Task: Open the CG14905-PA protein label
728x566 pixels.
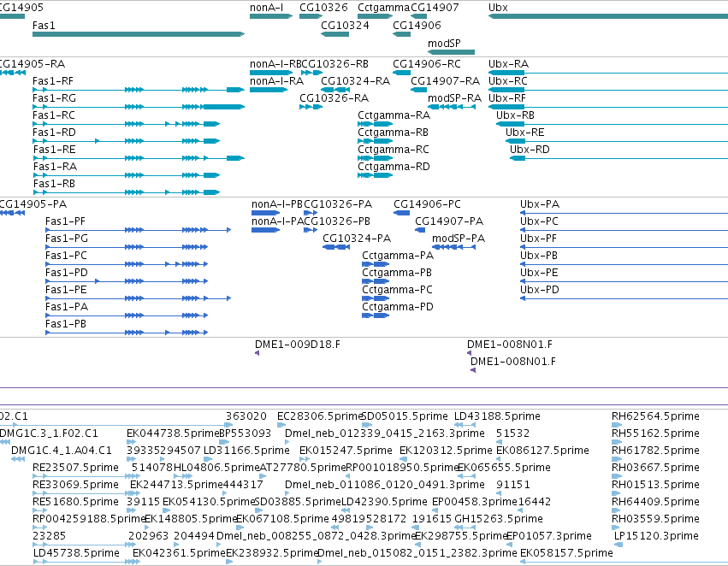Action: tap(33, 204)
